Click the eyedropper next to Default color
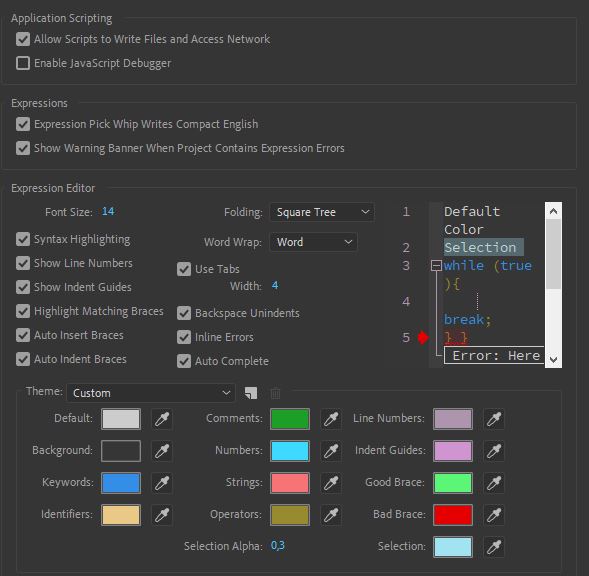Viewport: 589px width, 576px height. 162,419
